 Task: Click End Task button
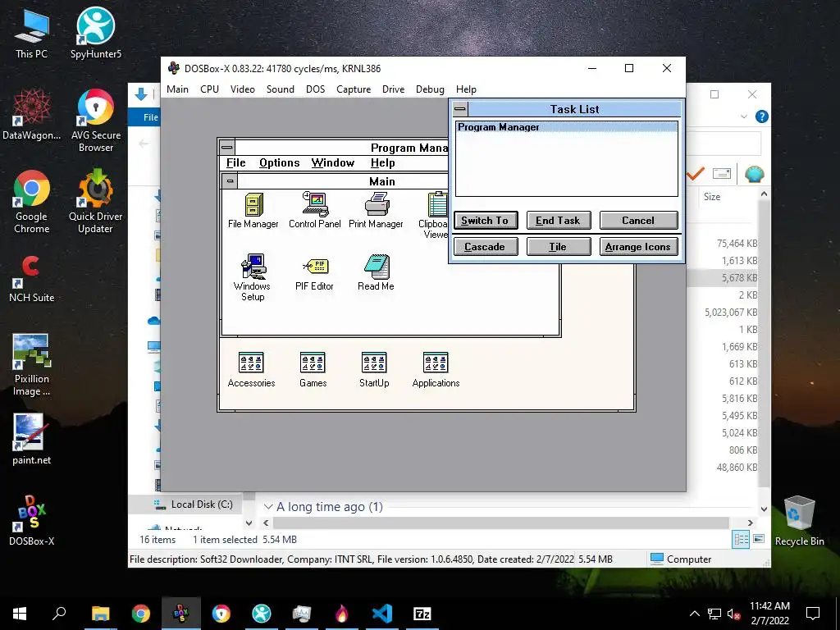[x=559, y=220]
